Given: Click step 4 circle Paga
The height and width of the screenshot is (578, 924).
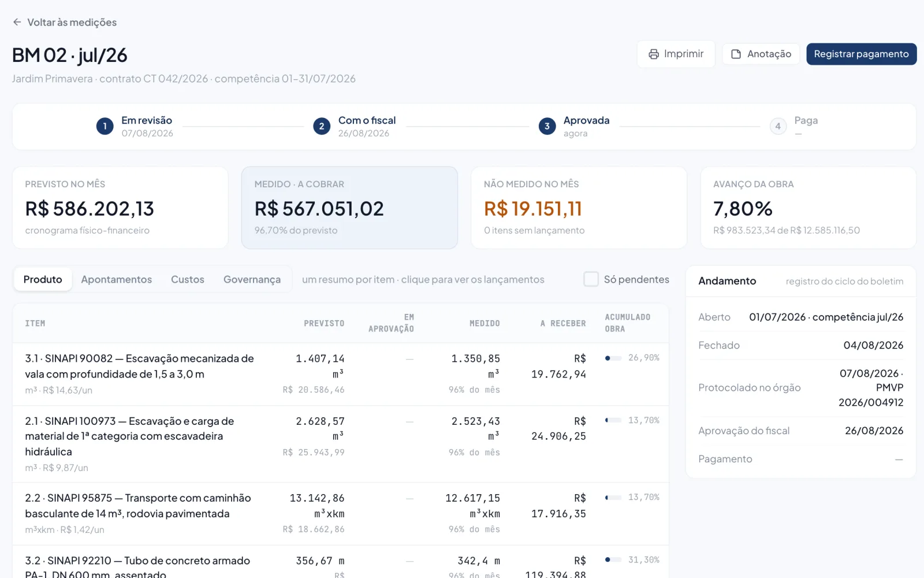Looking at the screenshot, I should click(778, 126).
